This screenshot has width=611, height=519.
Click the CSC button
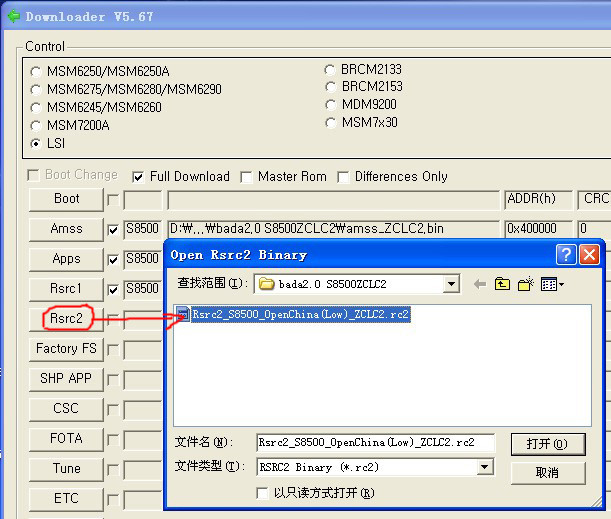coord(66,410)
